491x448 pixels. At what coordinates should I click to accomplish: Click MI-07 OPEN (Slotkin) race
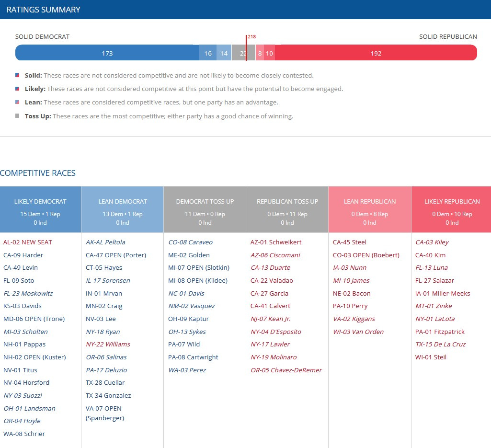199,267
